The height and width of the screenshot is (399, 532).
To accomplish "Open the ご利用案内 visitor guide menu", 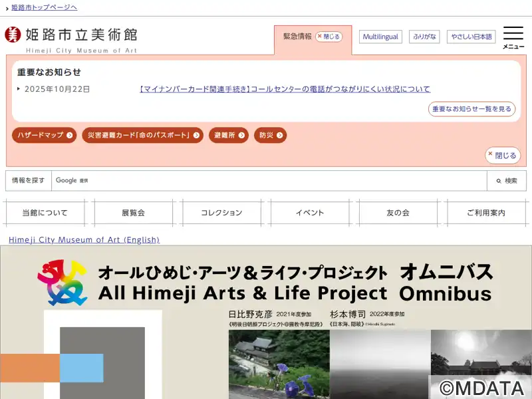I will coord(485,213).
